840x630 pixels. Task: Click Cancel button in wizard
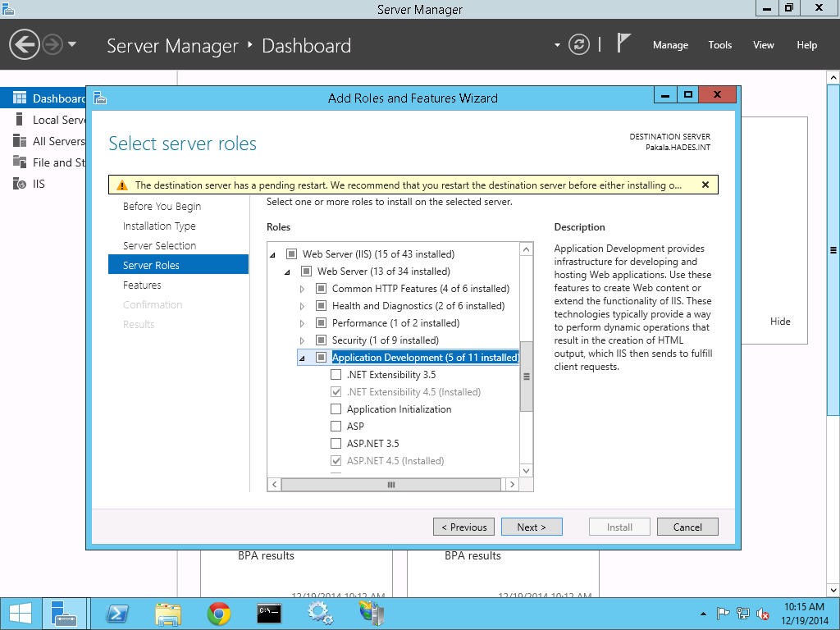pyautogui.click(x=687, y=527)
